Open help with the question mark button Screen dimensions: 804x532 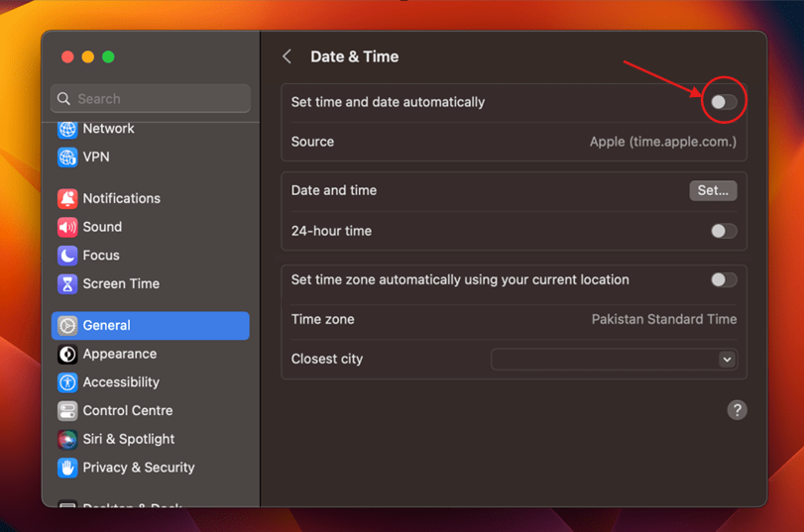[737, 410]
